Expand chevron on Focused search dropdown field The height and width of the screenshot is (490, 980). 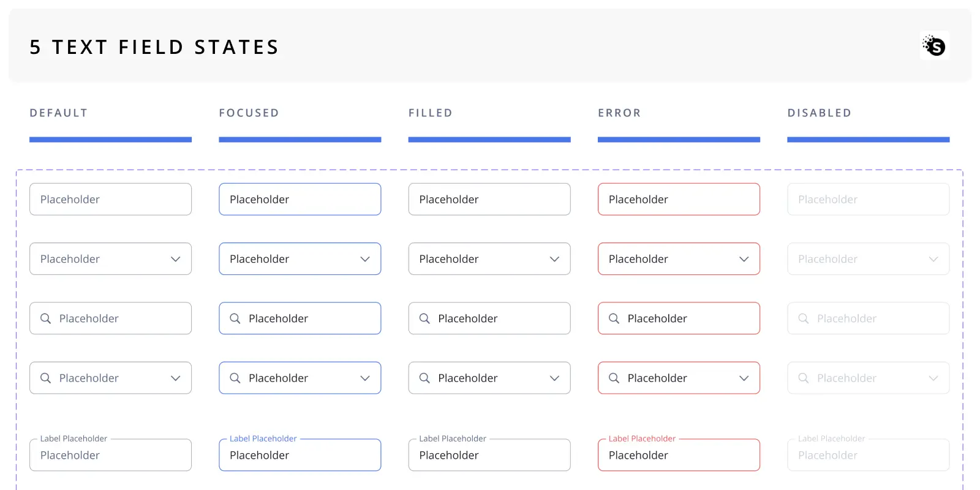click(x=365, y=378)
